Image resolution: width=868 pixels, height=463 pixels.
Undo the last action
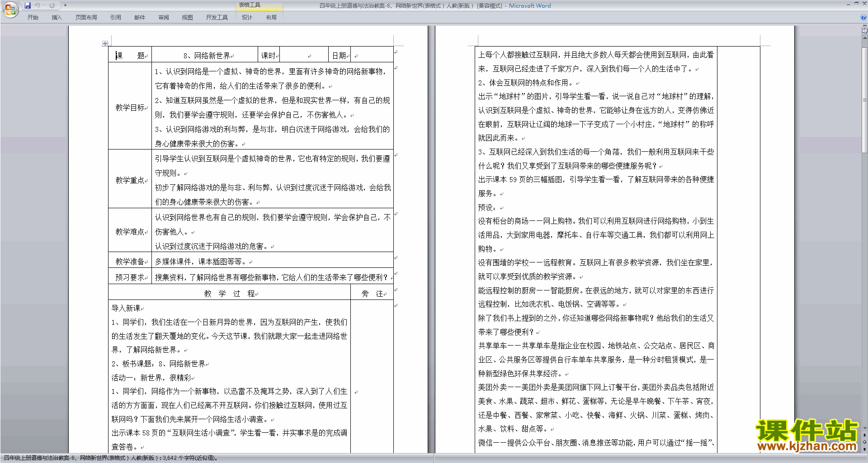[x=38, y=5]
